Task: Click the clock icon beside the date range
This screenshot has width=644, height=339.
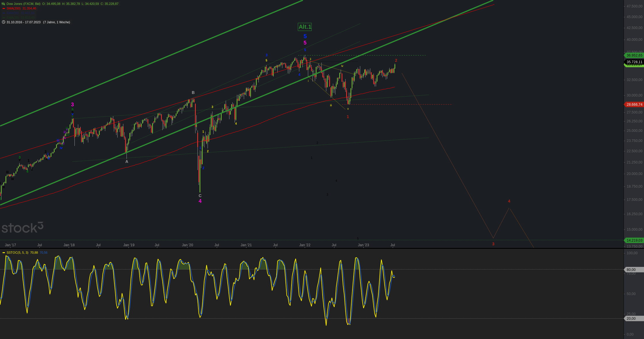Action: click(x=3, y=22)
